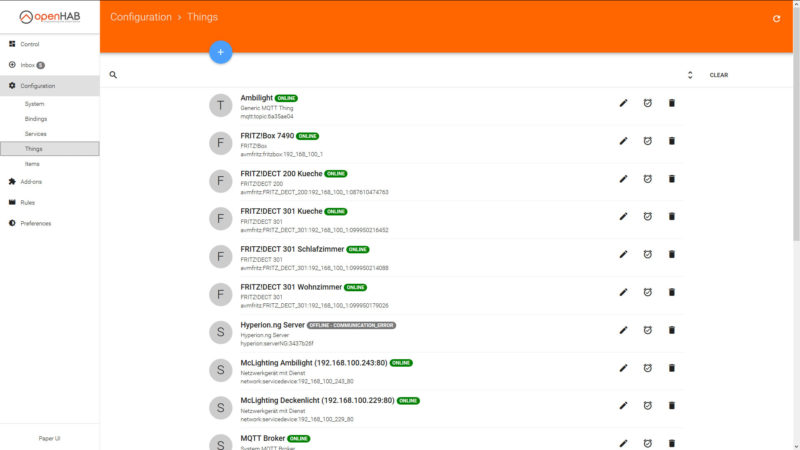
Task: Delete FRITZ!DECT 301 Kueche
Action: (671, 216)
